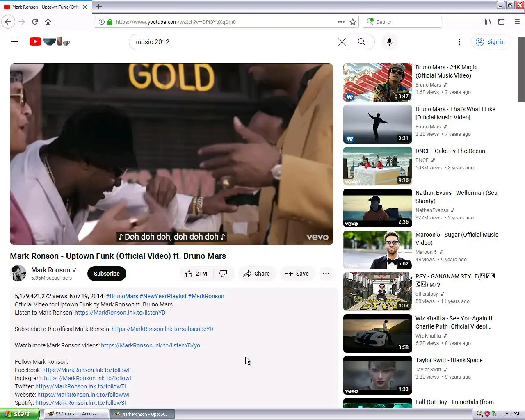
Task: Open YouTube settings three-dot menu
Action: tap(459, 42)
